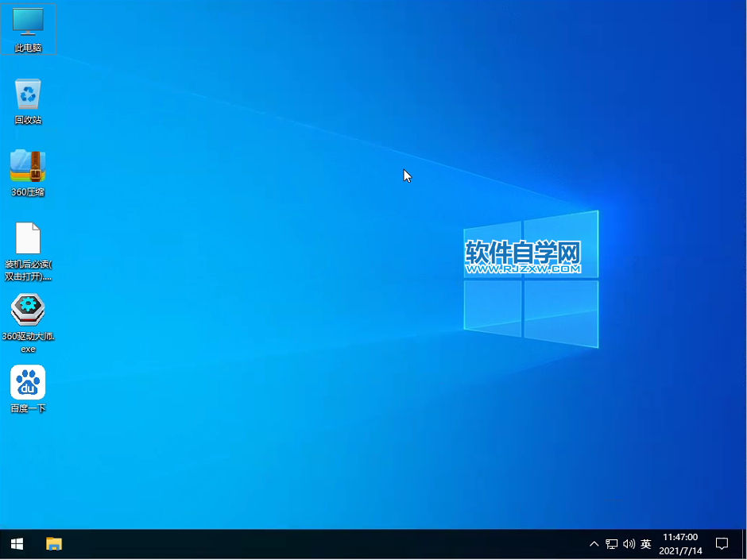Show hidden system tray icons
Screen dimensions: 747x560
(x=594, y=543)
